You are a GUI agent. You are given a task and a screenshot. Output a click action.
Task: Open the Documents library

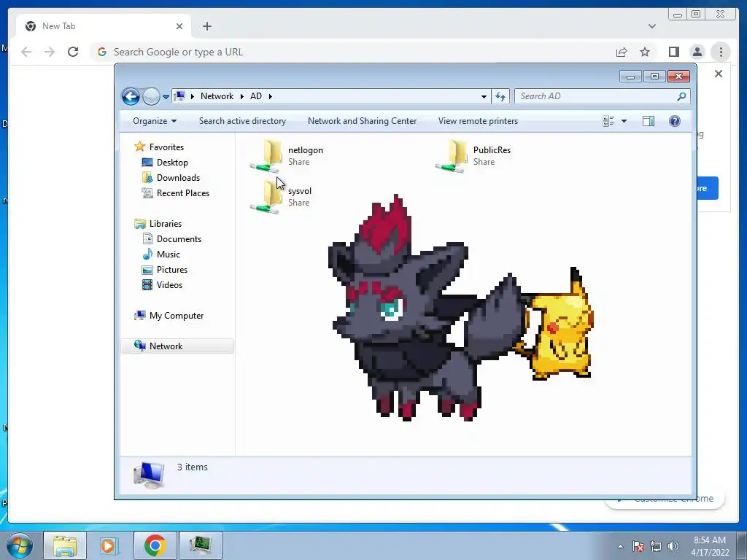click(x=172, y=239)
